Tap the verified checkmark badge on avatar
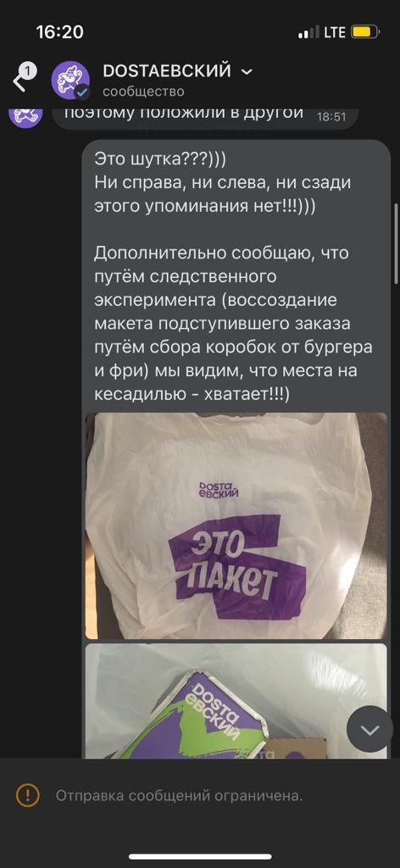 coord(82,92)
